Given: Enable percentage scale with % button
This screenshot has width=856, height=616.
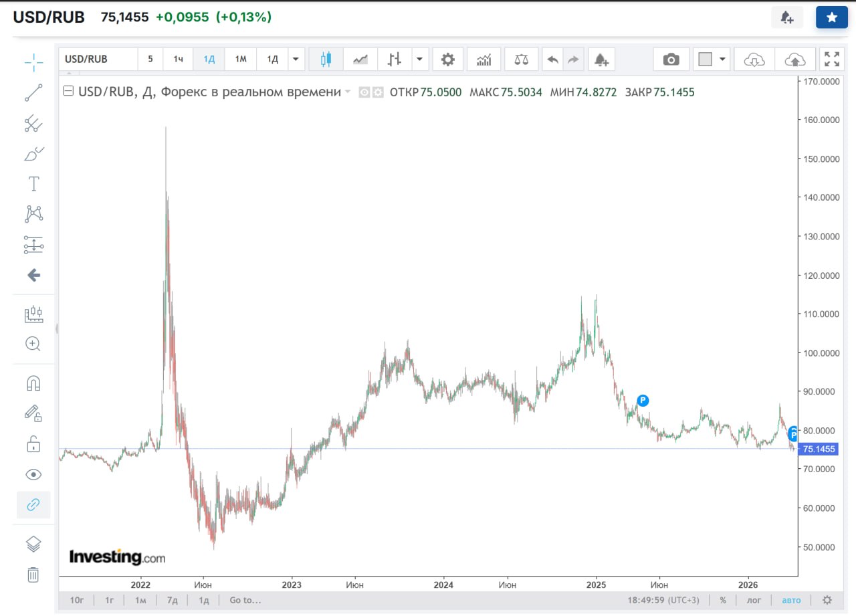Looking at the screenshot, I should 723,600.
